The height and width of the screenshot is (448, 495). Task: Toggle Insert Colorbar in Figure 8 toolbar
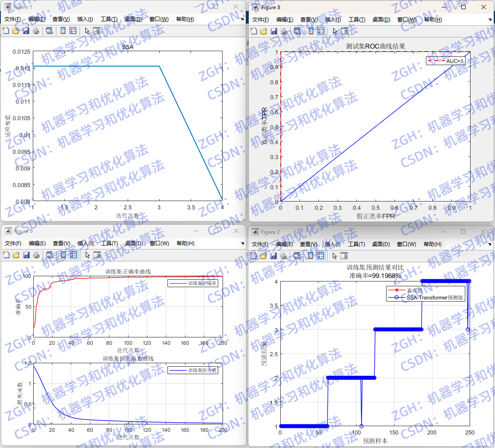tap(310, 31)
